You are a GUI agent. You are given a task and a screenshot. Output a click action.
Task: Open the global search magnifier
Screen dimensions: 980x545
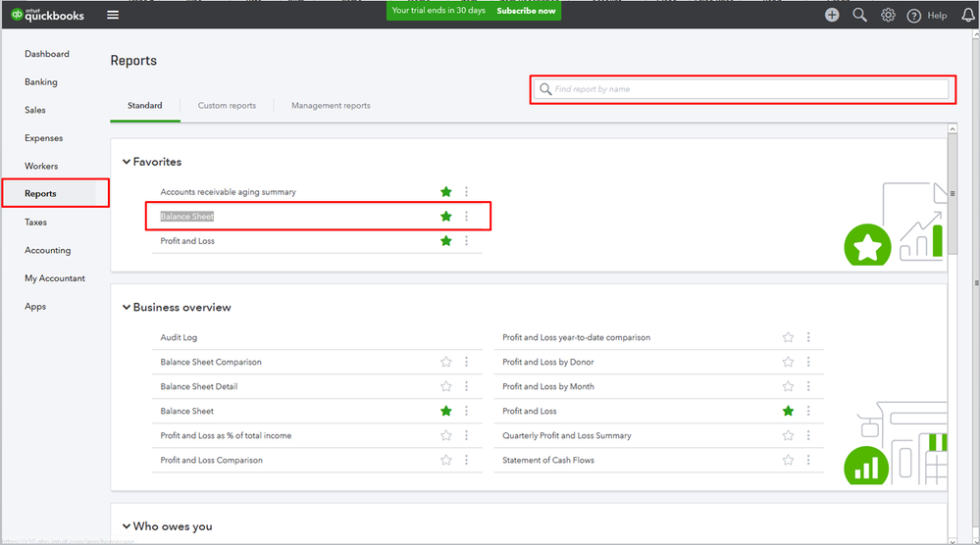pos(860,15)
